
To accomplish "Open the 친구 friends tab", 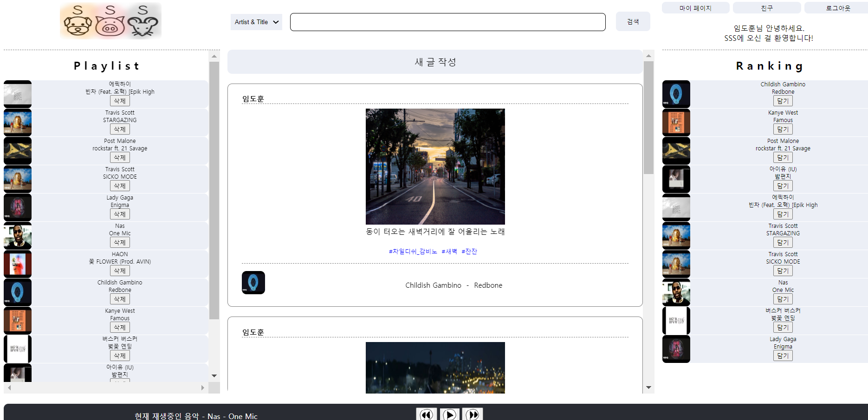I will point(767,8).
